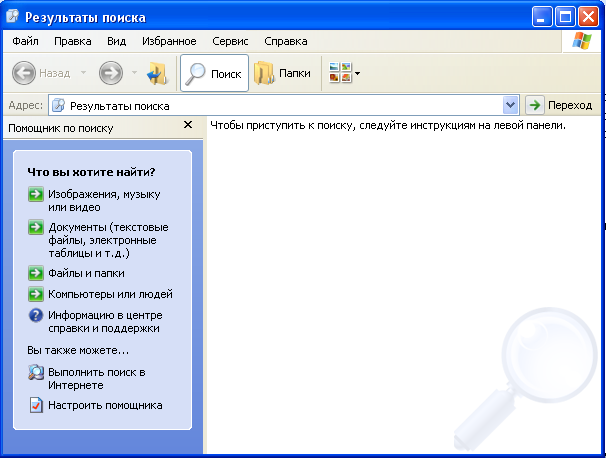606x458 pixels.
Task: Expand the address bar dropdown list
Action: click(x=511, y=105)
